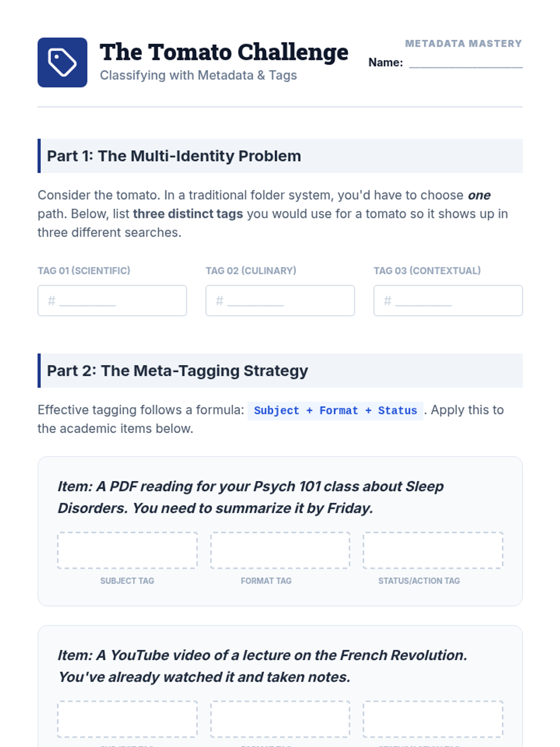Click the TAG 02 (CULINARY) label
Viewport: 560px width, 747px height.
(x=251, y=271)
